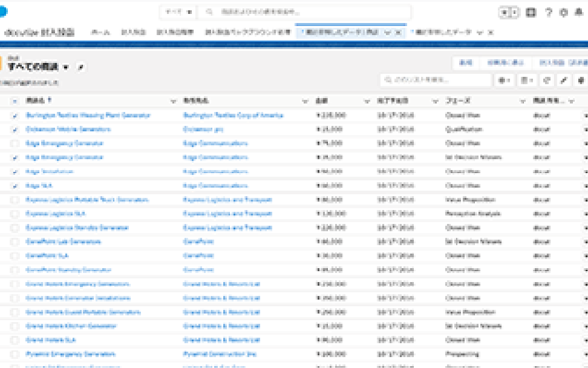The image size is (588, 368).
Task: Open Express Logistics Portable Truck Generators opportunity
Action: [x=87, y=200]
